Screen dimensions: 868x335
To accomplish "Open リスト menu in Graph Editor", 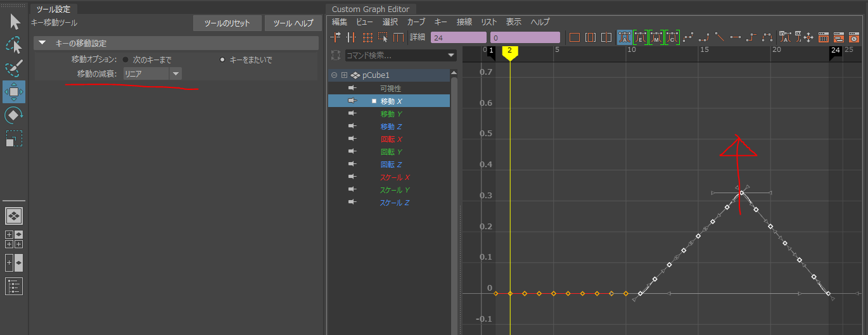I will tap(489, 22).
